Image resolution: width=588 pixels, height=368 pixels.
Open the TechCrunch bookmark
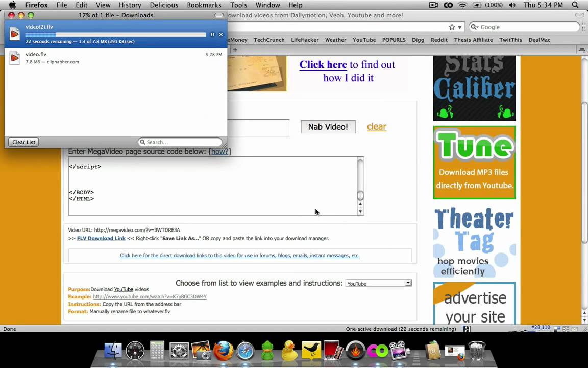tap(269, 40)
